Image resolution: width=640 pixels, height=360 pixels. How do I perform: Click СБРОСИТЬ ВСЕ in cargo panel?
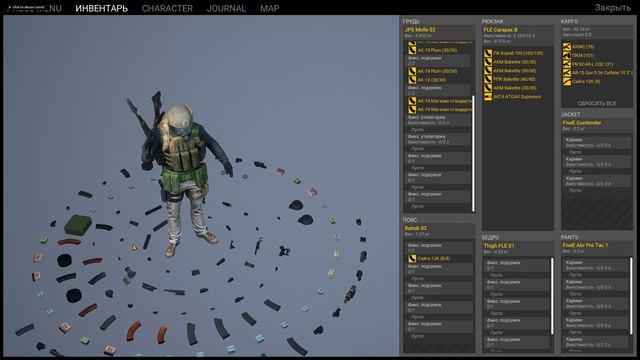coord(597,104)
